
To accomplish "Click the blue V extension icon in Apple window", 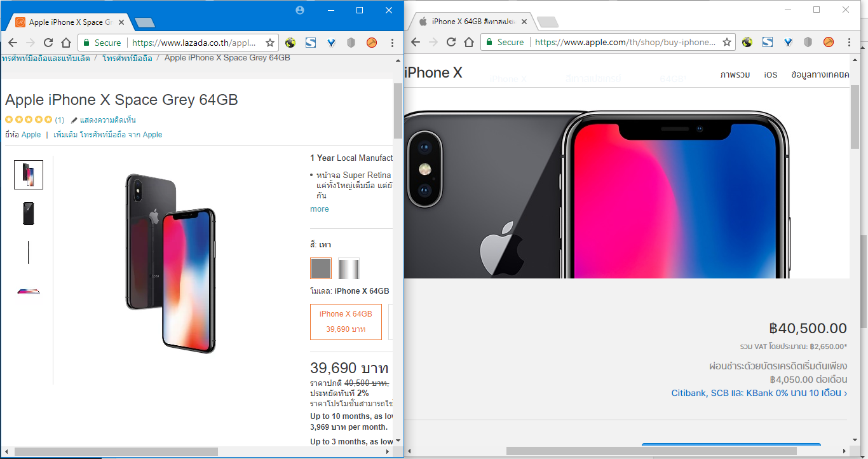I will [x=788, y=42].
